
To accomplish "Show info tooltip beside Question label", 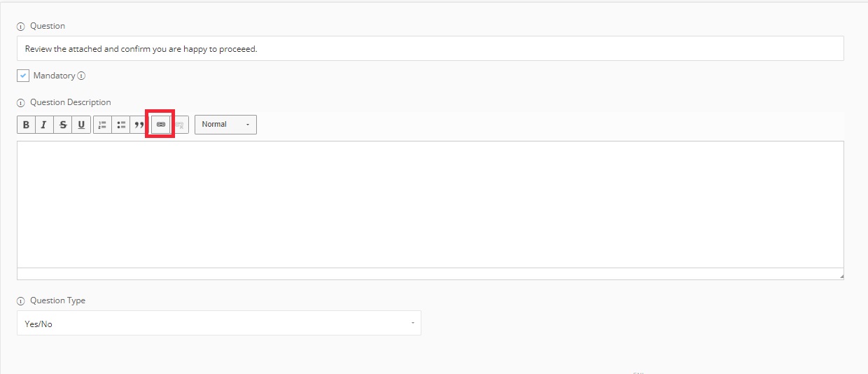I will pyautogui.click(x=21, y=27).
